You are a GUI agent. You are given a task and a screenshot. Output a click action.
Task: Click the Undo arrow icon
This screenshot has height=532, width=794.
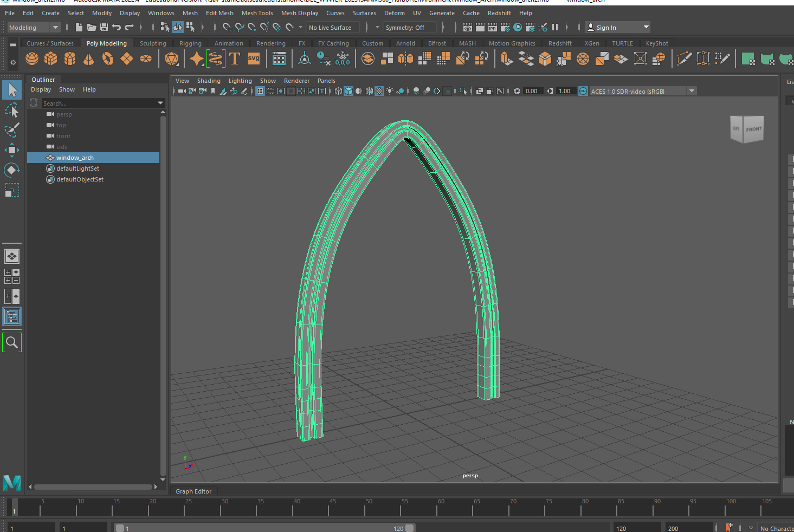[117, 27]
